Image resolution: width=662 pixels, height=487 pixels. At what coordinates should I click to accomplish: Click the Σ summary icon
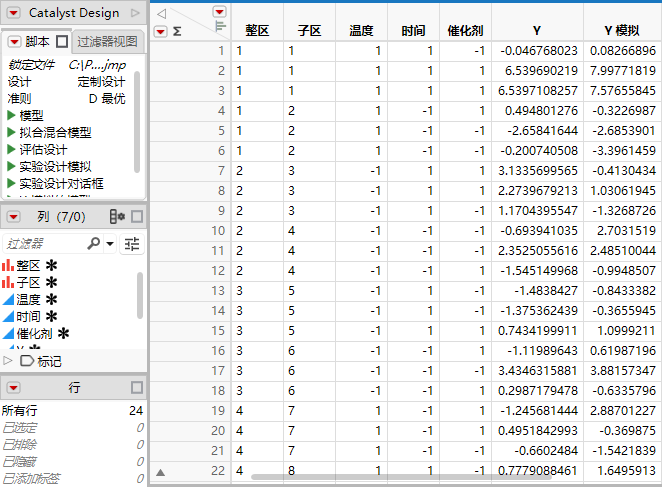(x=177, y=31)
